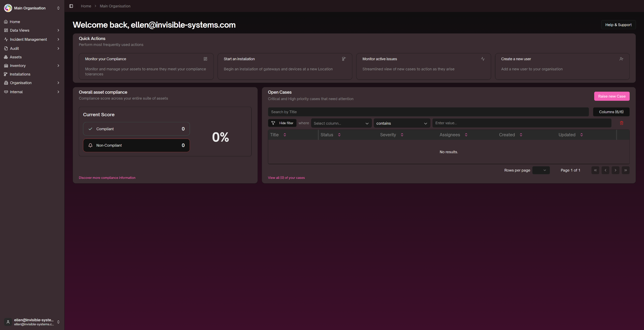644x330 pixels.
Task: Click the Assets icon in sidebar
Action: pyautogui.click(x=6, y=57)
